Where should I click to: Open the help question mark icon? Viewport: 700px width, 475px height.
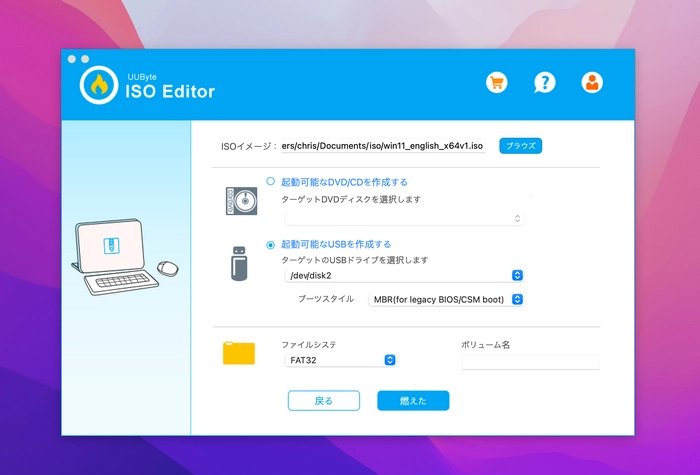[x=545, y=83]
